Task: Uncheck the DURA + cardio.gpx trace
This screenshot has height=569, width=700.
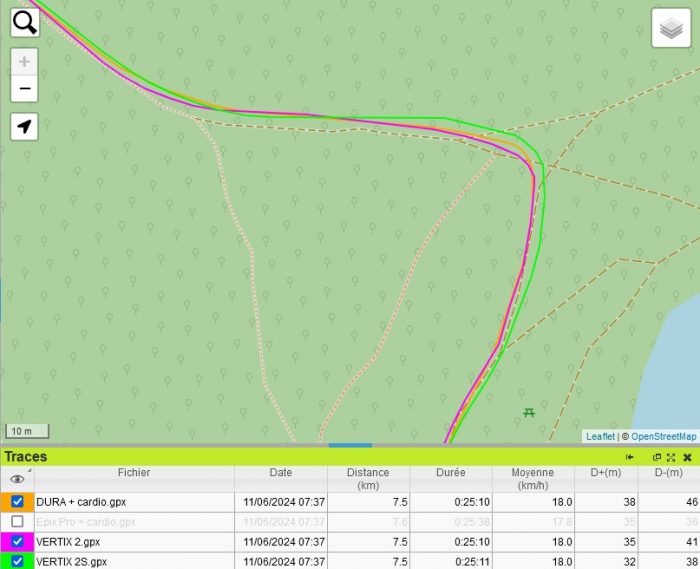Action: coord(17,501)
